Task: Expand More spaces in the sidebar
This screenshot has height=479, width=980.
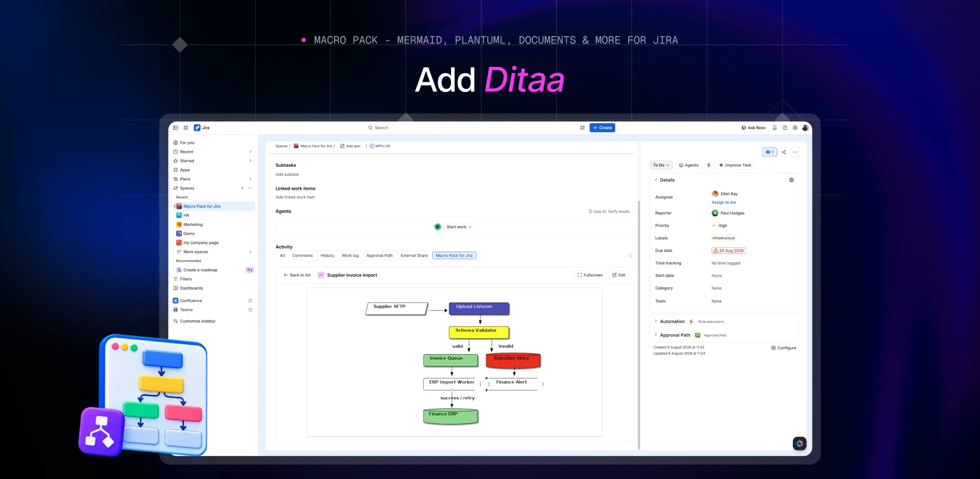Action: pos(214,252)
